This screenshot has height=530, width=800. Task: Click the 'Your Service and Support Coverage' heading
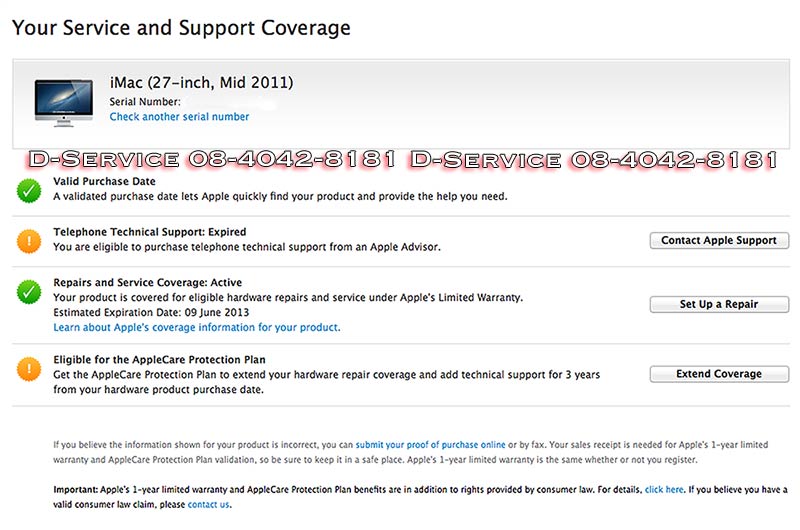(x=181, y=28)
